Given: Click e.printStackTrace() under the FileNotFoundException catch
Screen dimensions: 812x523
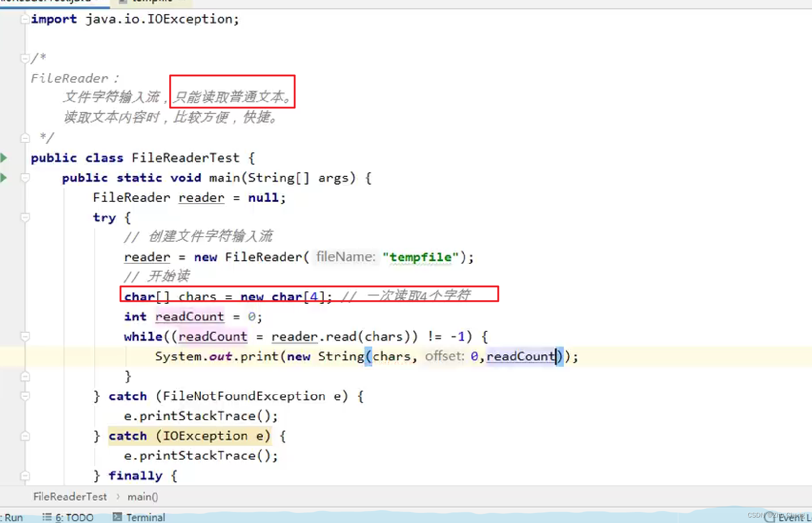Looking at the screenshot, I should point(201,416).
